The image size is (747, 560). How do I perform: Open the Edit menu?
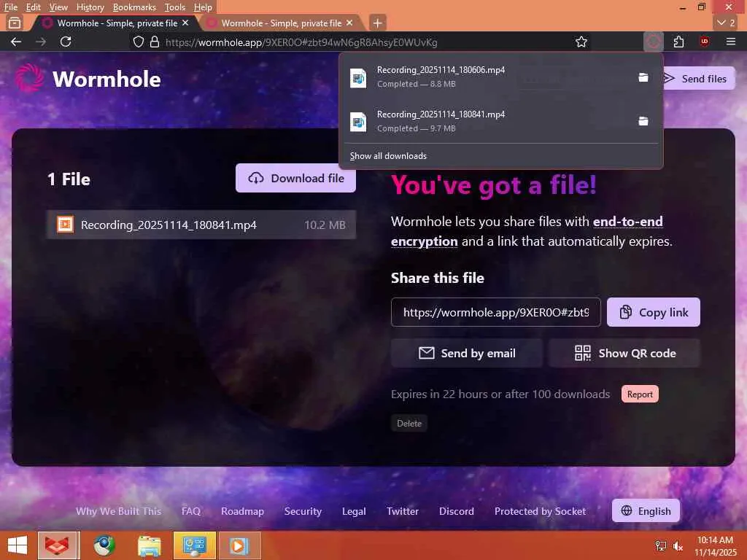pyautogui.click(x=34, y=7)
